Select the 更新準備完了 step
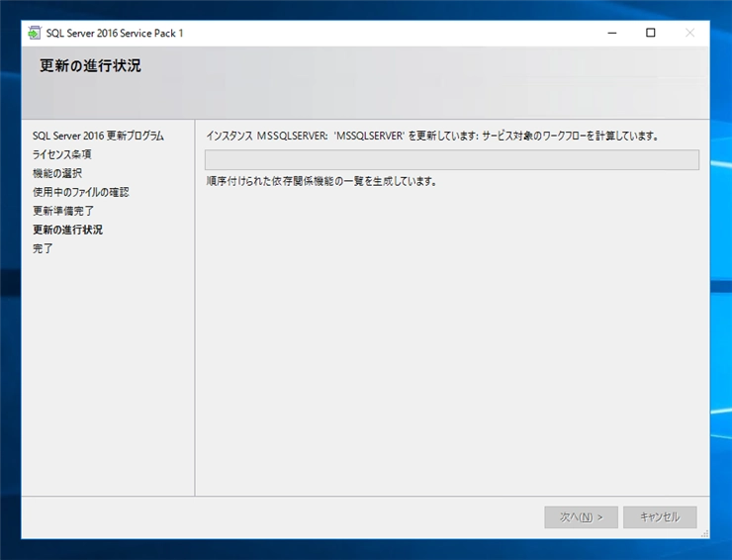The height and width of the screenshot is (560, 732). click(x=63, y=211)
